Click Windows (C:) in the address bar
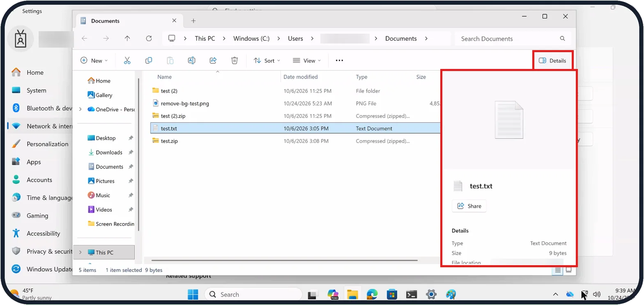Viewport: 644px width, 305px height. 251,39
